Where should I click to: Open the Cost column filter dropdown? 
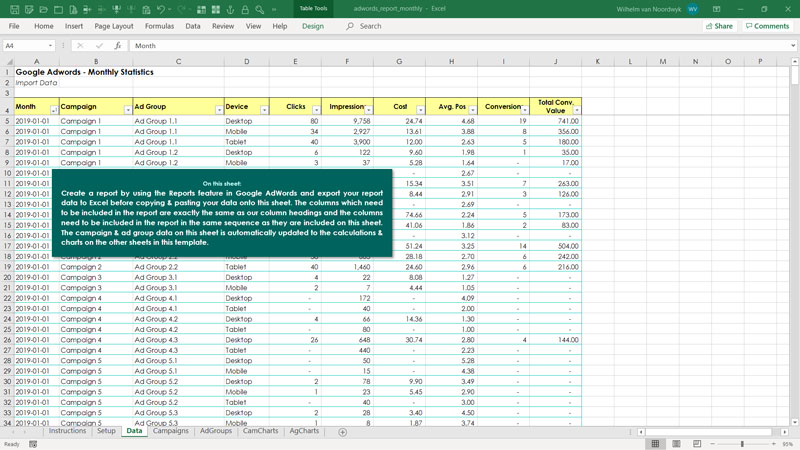coord(420,110)
